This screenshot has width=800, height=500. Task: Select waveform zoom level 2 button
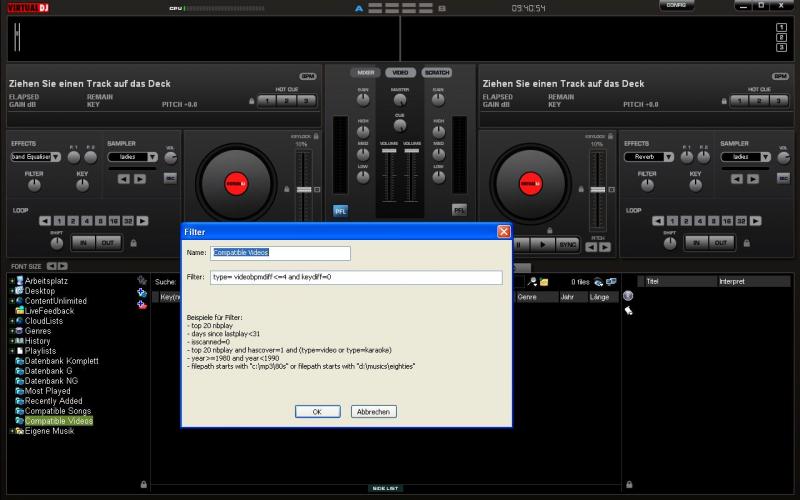[x=781, y=37]
